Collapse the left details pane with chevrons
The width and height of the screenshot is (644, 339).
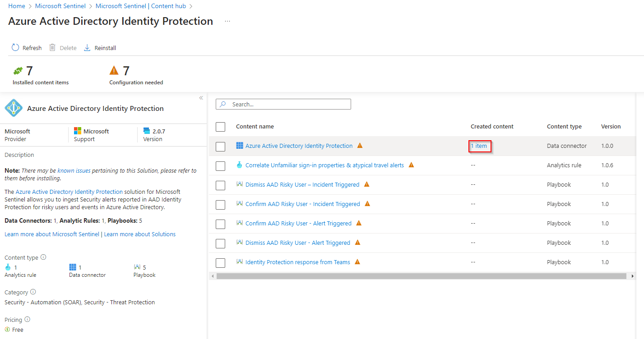(x=201, y=98)
